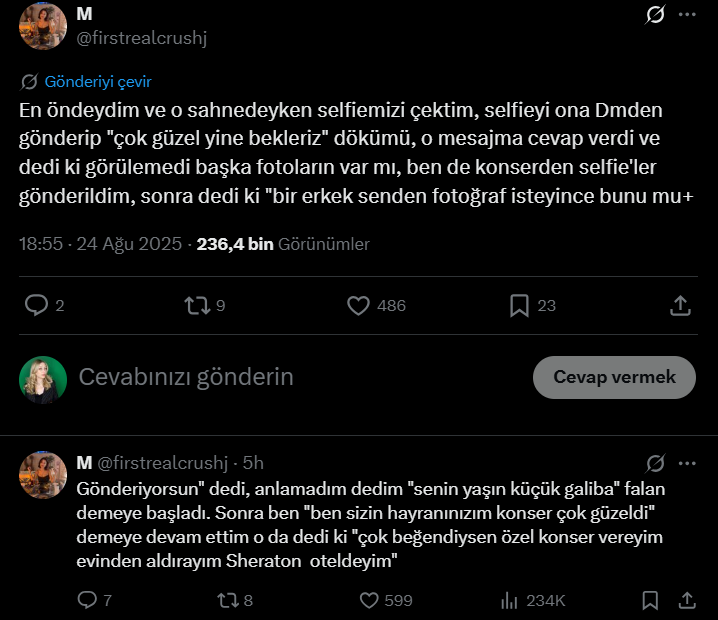Like the reply with 599 likes

click(x=369, y=600)
